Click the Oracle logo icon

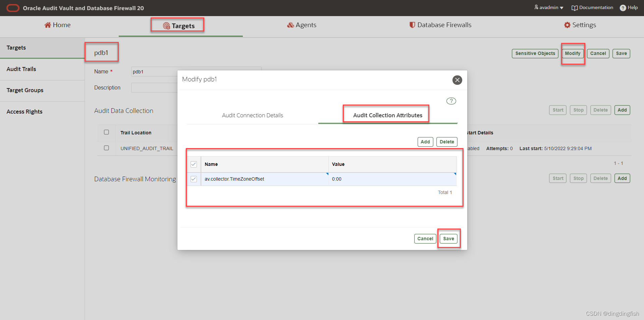click(13, 8)
